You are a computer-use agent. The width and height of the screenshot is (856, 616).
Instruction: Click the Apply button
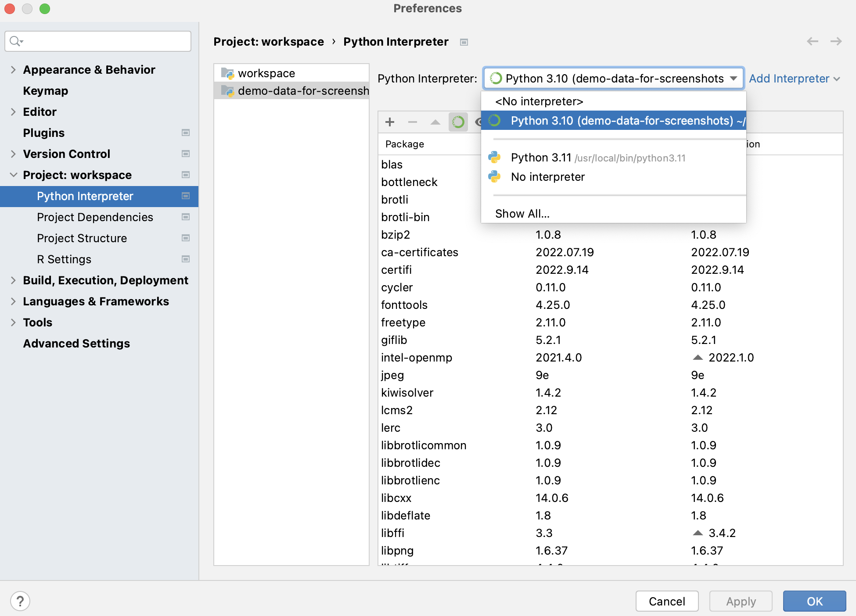pyautogui.click(x=741, y=601)
